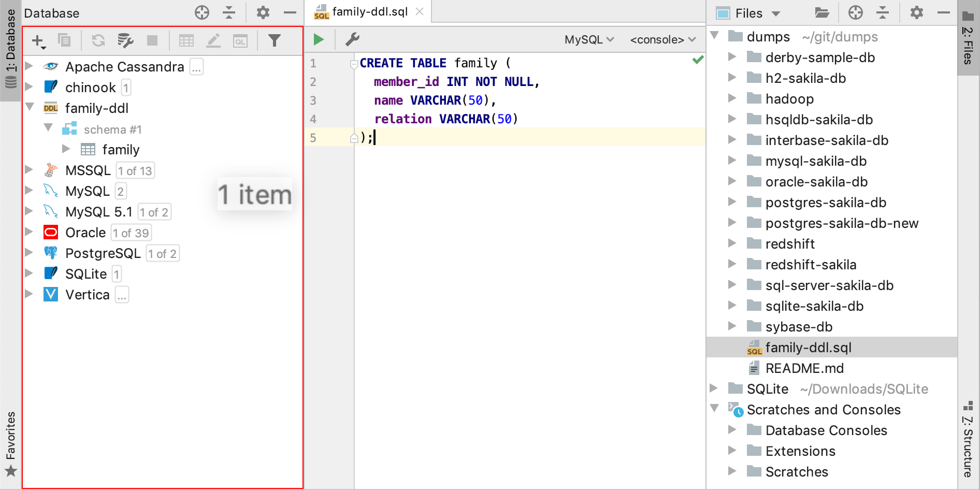Expand the Oracle tree node

29,232
